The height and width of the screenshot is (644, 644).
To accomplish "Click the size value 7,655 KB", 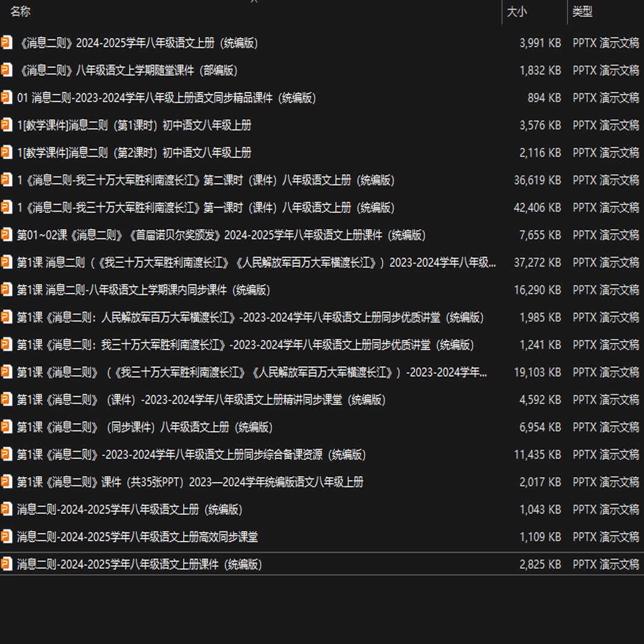I will 540,235.
